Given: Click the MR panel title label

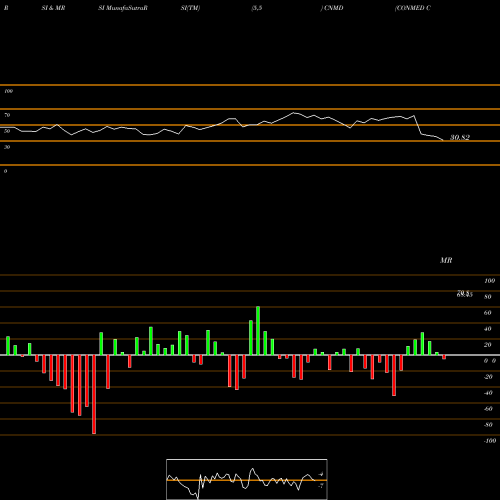Looking at the screenshot, I should pyautogui.click(x=446, y=260).
